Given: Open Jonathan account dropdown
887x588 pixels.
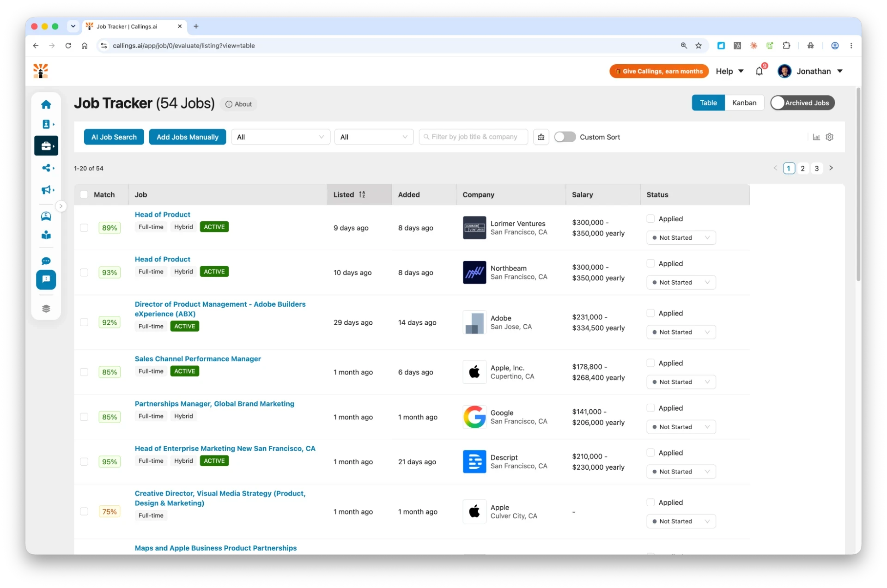Looking at the screenshot, I should (x=810, y=71).
